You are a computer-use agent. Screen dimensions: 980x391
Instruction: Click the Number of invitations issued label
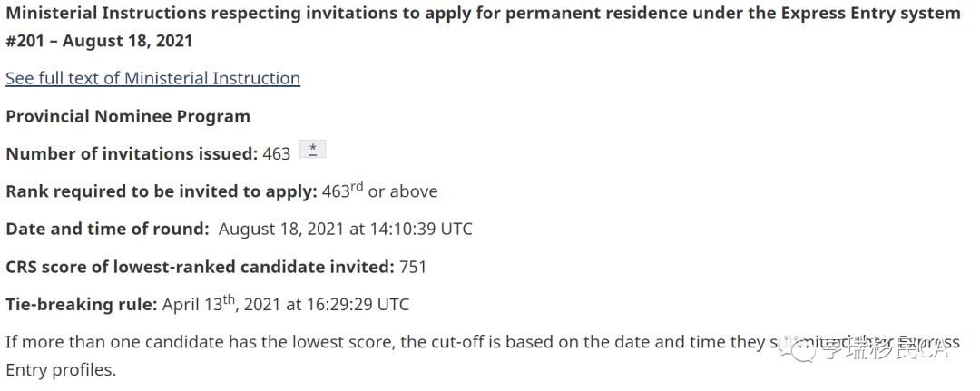[x=132, y=153]
